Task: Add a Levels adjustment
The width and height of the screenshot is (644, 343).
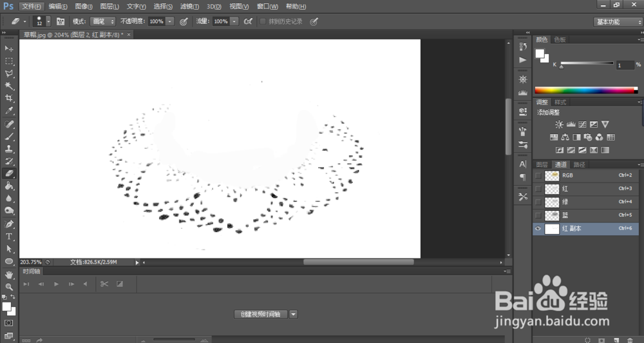Action: click(571, 124)
